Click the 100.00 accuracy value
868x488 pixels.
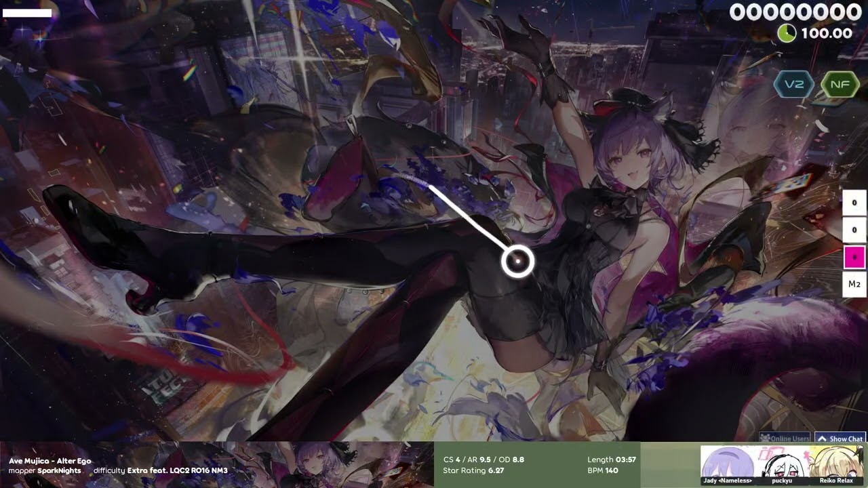[x=827, y=33]
